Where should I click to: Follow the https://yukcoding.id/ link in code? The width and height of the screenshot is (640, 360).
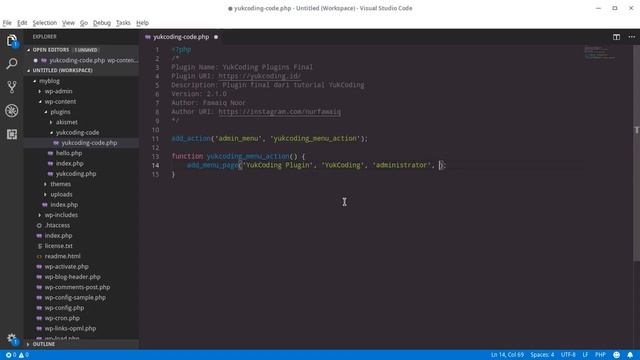[260, 76]
